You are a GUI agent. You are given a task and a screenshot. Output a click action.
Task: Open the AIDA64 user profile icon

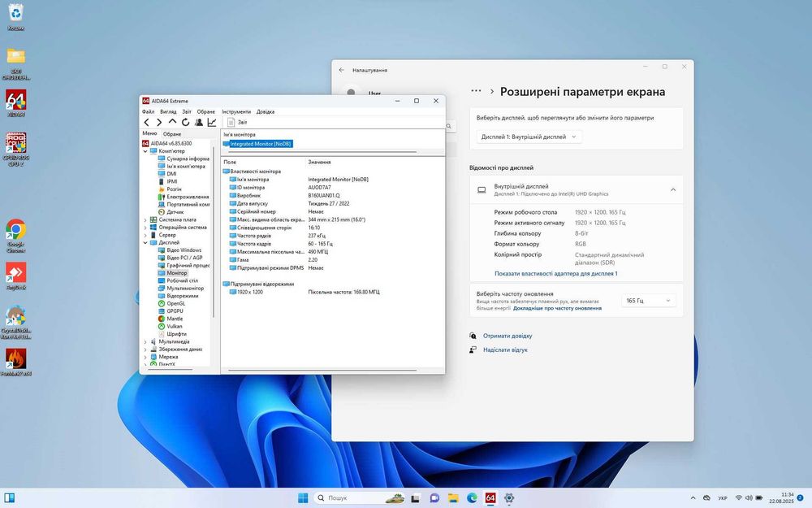(x=199, y=123)
